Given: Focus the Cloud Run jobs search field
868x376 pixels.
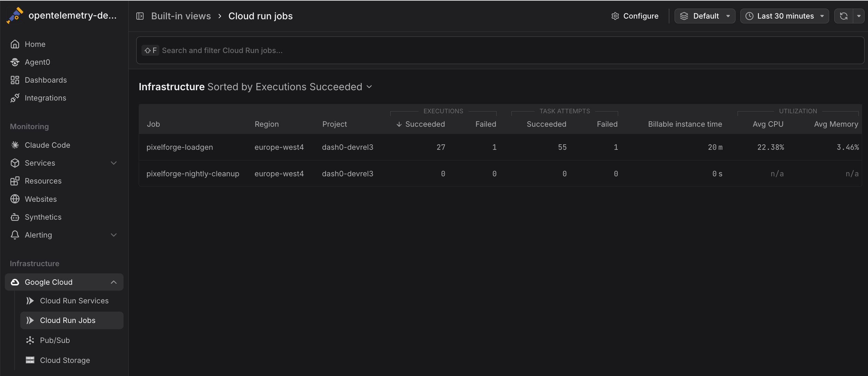Looking at the screenshot, I should click(500, 50).
